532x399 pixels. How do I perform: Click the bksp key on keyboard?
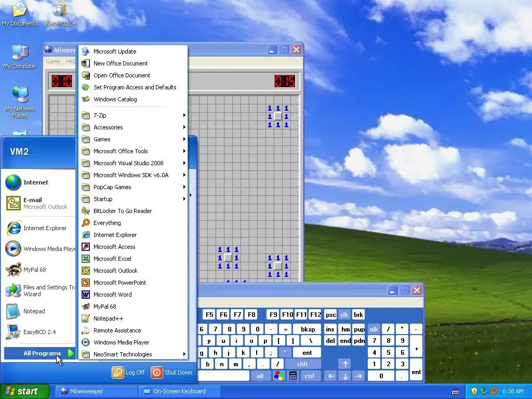tap(308, 329)
